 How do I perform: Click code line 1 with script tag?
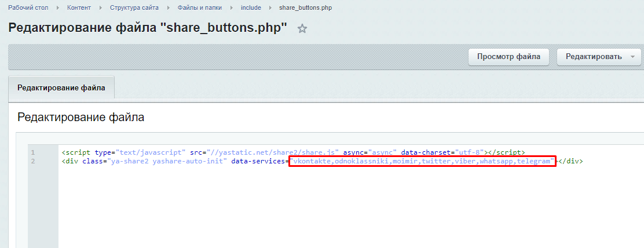293,152
